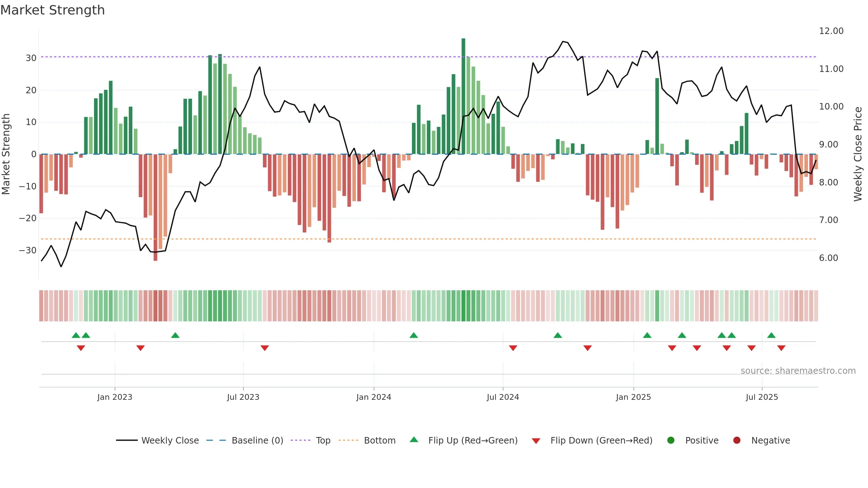868x488 pixels.
Task: Click the purple dotted Top legend icon
Action: [301, 440]
